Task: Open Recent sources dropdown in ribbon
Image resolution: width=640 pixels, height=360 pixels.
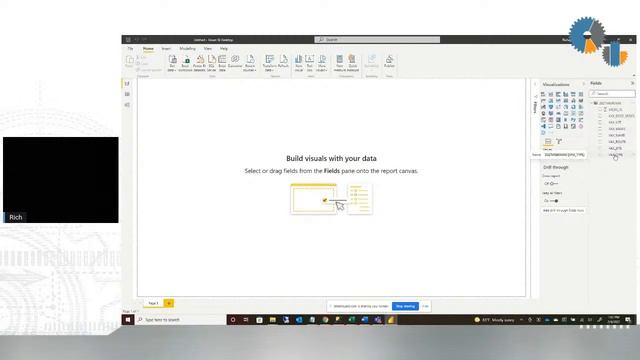Action: [x=249, y=63]
